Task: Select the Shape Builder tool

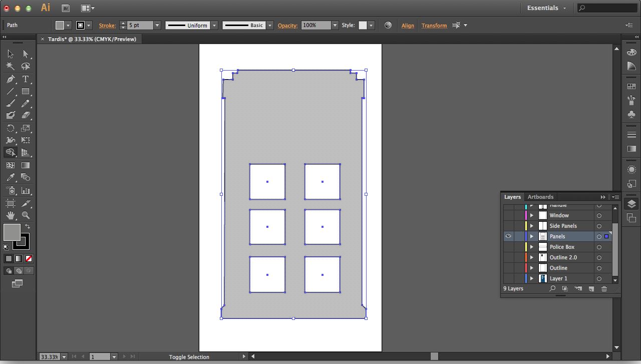Action: click(x=11, y=153)
